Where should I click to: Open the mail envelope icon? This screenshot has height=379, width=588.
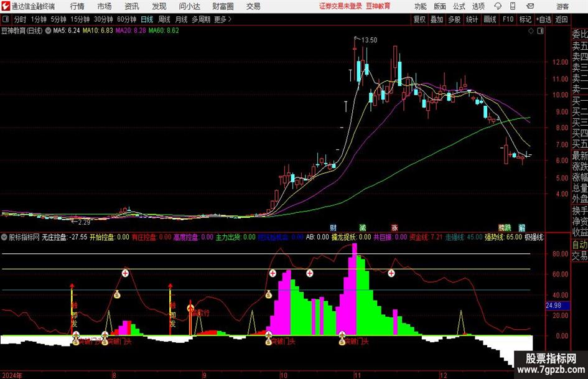(x=530, y=6)
